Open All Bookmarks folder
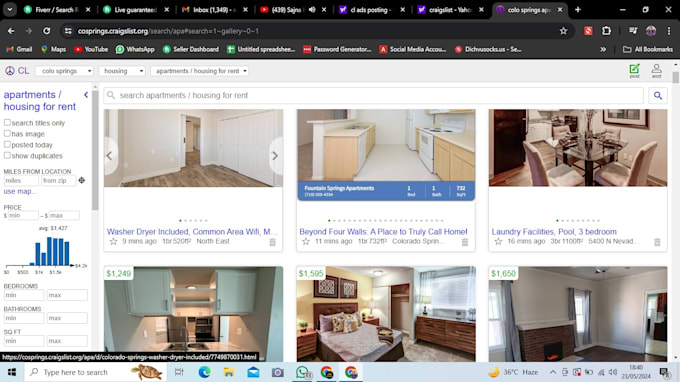 click(648, 49)
